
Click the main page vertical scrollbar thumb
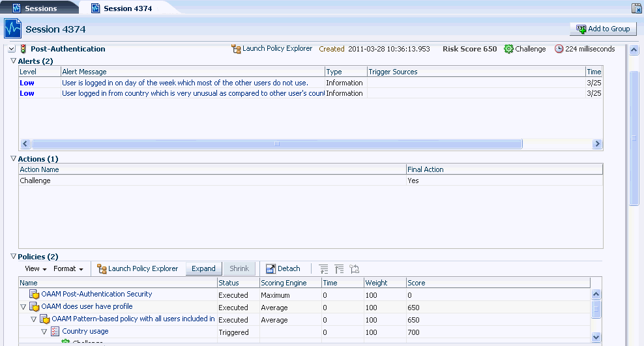634,138
